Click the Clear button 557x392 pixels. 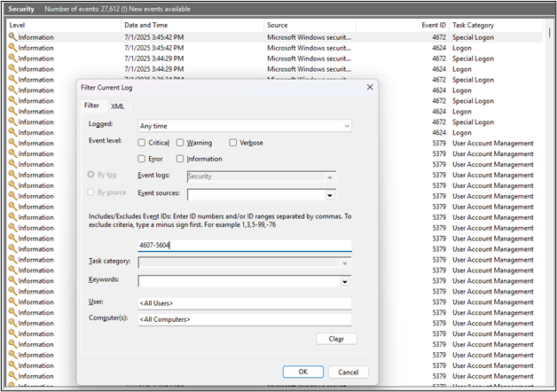coord(336,339)
